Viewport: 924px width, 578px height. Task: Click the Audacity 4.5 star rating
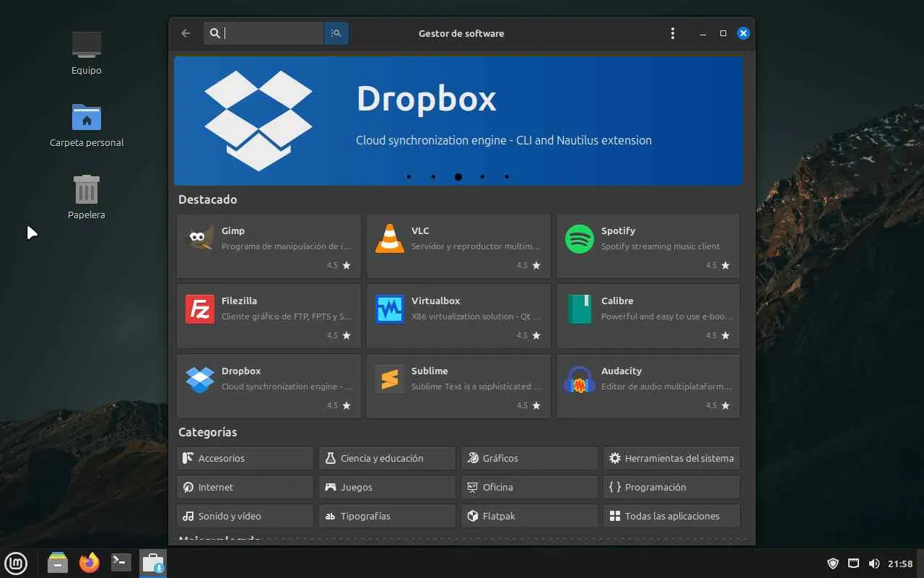point(718,405)
